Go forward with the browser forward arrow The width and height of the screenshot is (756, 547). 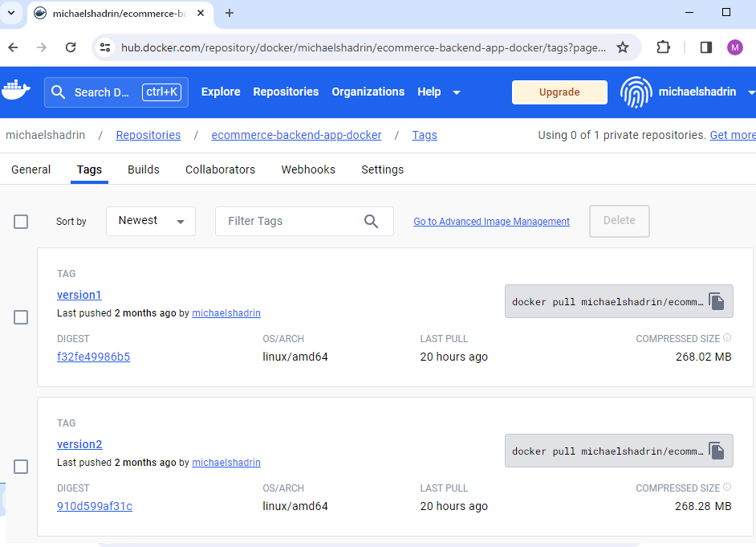[x=42, y=47]
